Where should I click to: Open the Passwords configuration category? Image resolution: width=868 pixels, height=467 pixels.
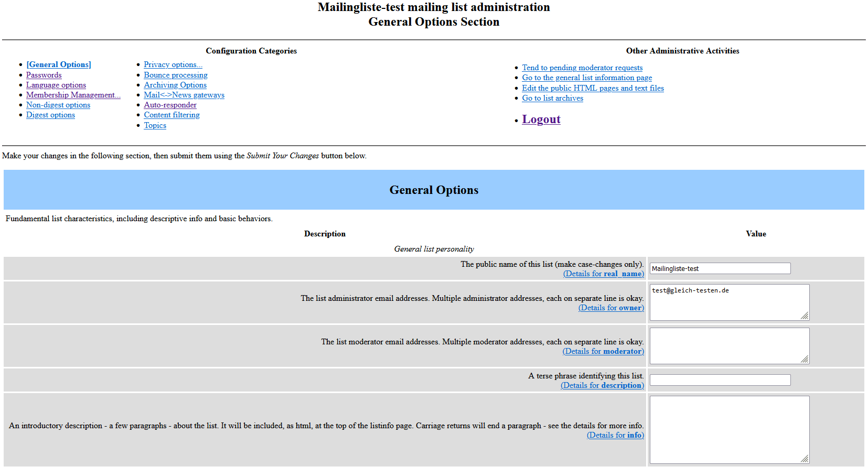44,75
